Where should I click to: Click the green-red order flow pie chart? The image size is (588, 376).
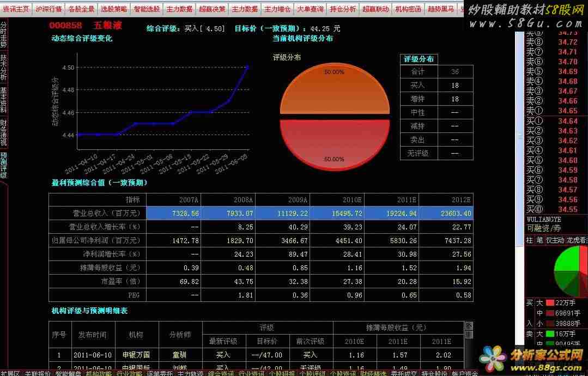coord(571,271)
